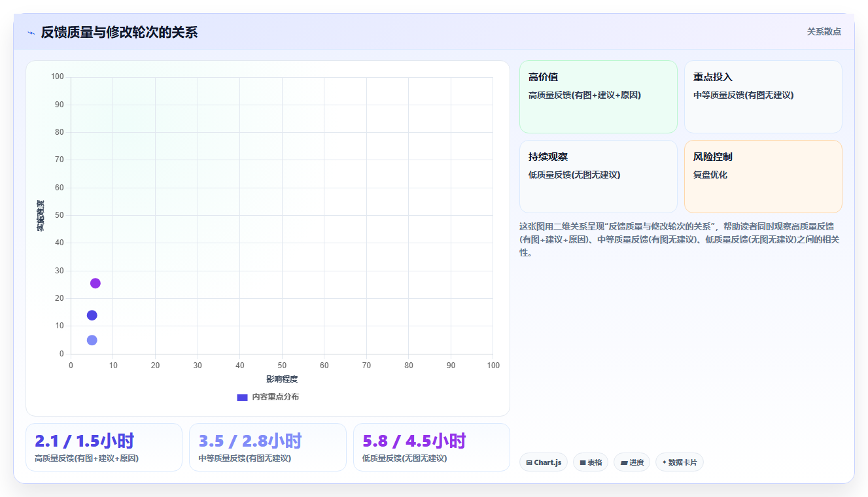Click the y-axis tick label 90
This screenshot has height=497, width=868.
[60, 105]
